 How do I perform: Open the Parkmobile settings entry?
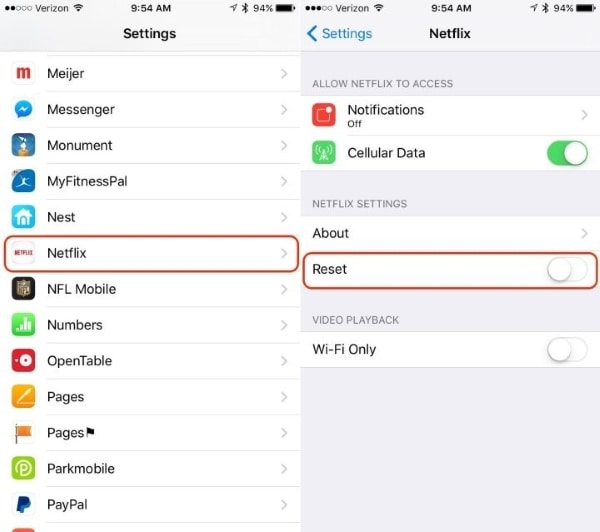click(x=152, y=468)
